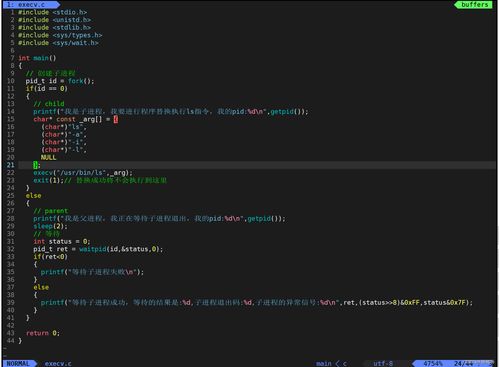
Task: Click the utf-8 encoding indicator
Action: click(383, 363)
